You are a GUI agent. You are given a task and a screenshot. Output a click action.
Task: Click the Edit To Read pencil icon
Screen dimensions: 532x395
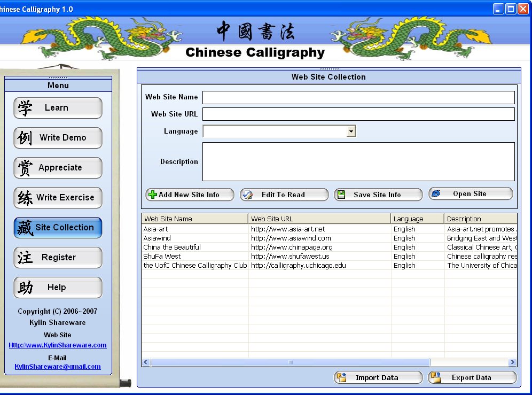(x=248, y=195)
